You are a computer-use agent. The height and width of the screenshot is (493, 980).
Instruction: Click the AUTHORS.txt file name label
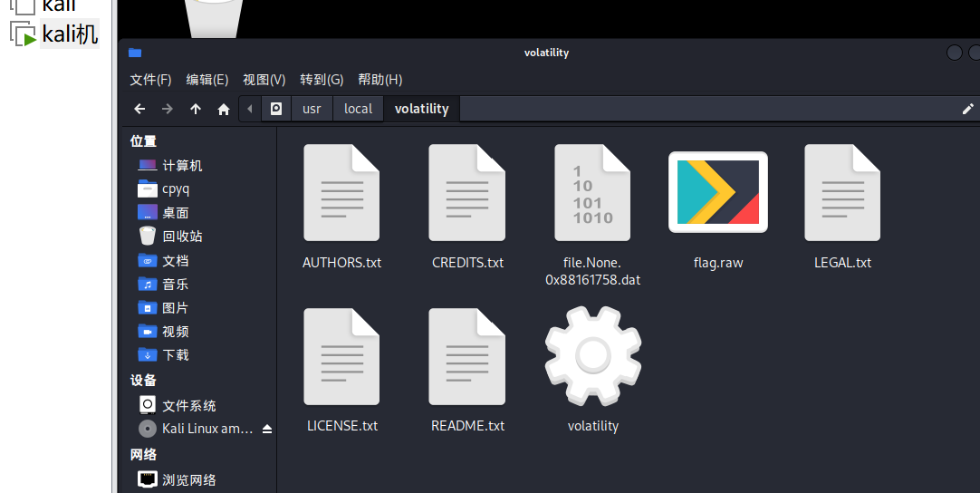[x=341, y=263]
